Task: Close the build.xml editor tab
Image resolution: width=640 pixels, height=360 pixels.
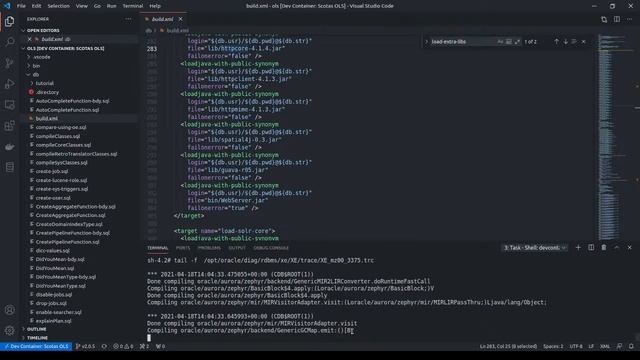Action: [x=180, y=19]
